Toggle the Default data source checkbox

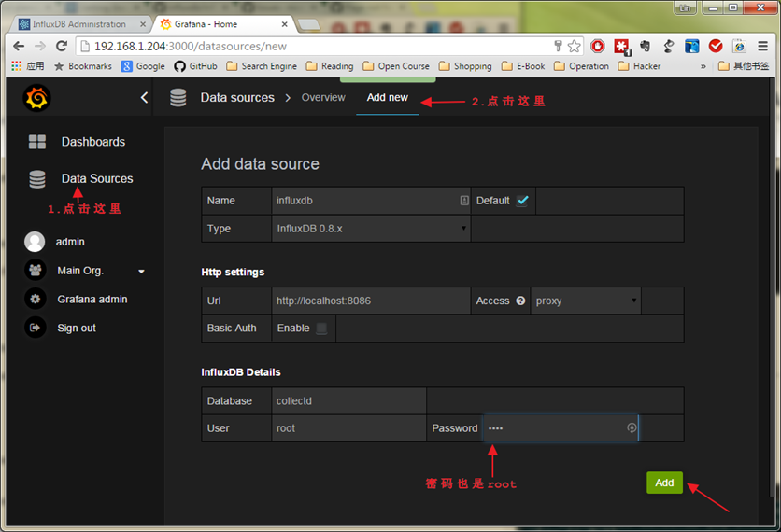522,201
